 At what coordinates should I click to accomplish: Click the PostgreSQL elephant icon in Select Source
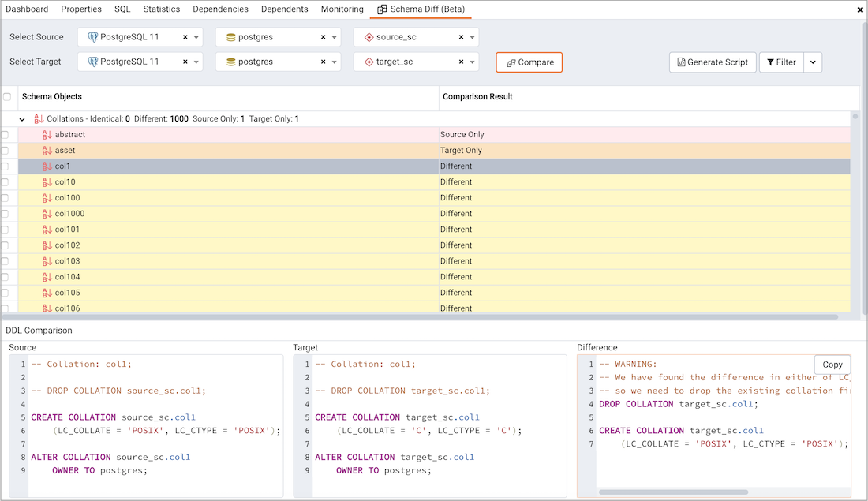point(93,37)
